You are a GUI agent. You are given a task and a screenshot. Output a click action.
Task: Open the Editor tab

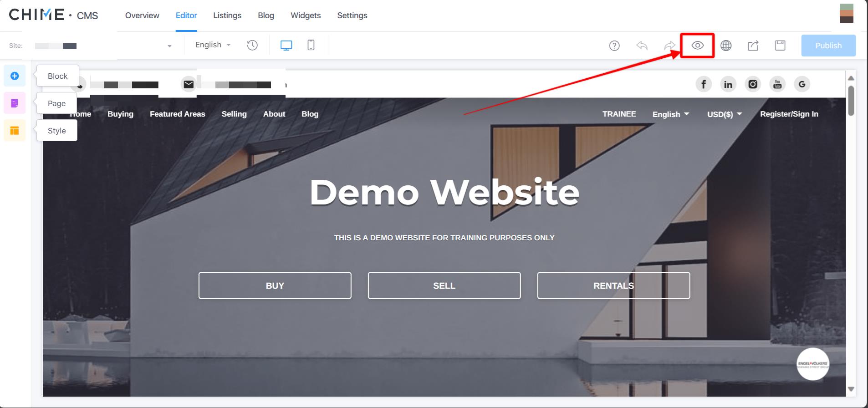pos(186,15)
